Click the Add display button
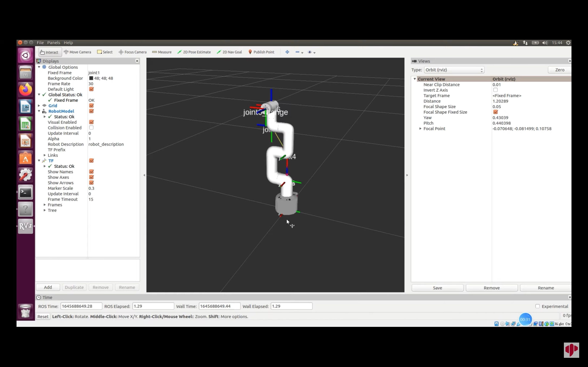 coord(48,287)
